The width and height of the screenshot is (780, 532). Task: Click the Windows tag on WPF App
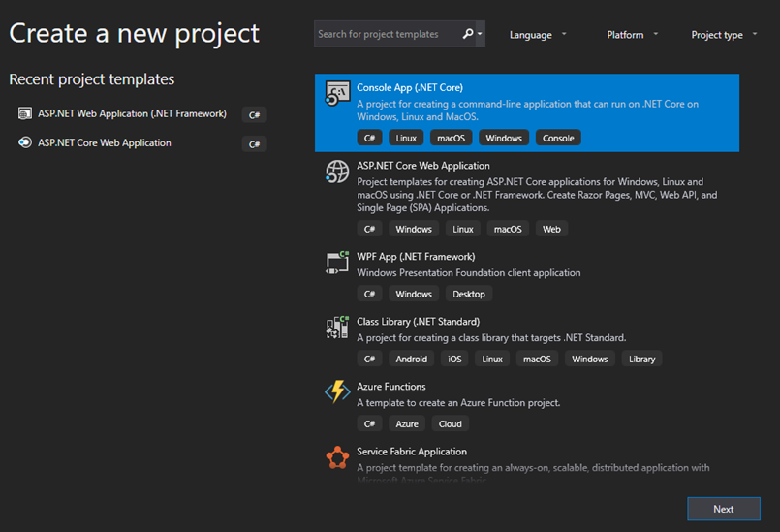[414, 295]
